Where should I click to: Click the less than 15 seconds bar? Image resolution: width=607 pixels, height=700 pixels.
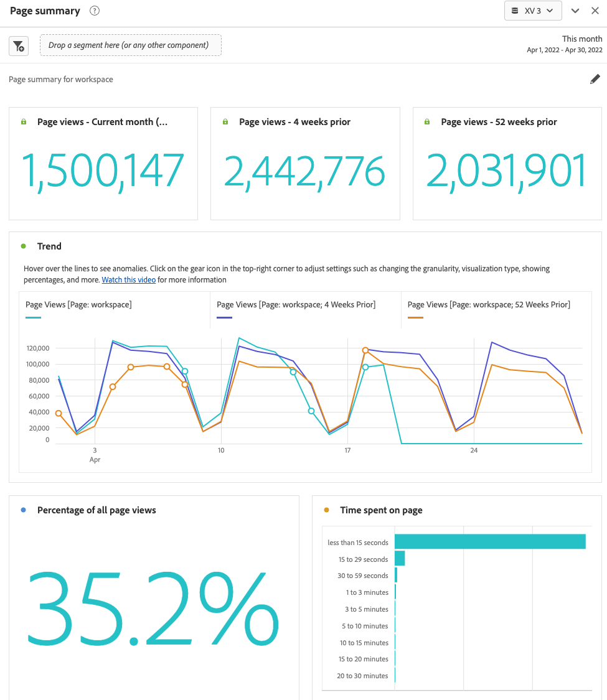(x=491, y=541)
